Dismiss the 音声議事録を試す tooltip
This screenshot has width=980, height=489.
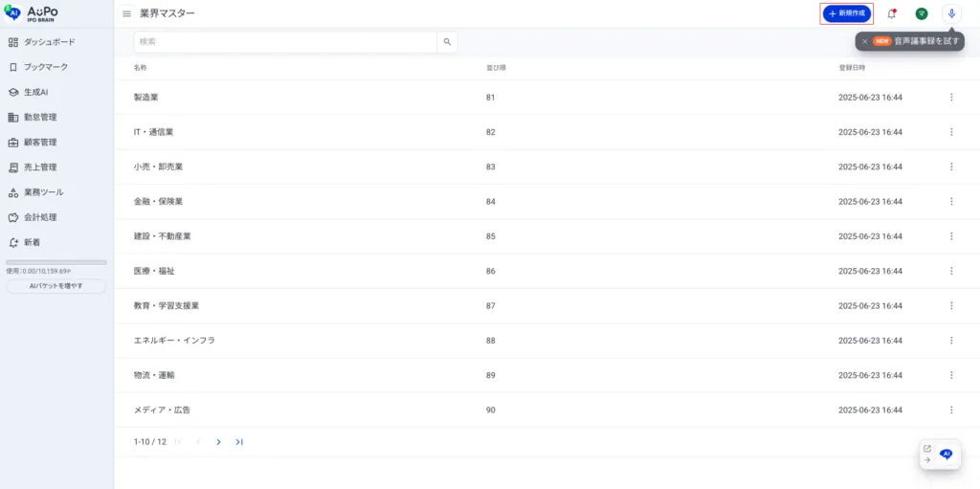point(864,41)
